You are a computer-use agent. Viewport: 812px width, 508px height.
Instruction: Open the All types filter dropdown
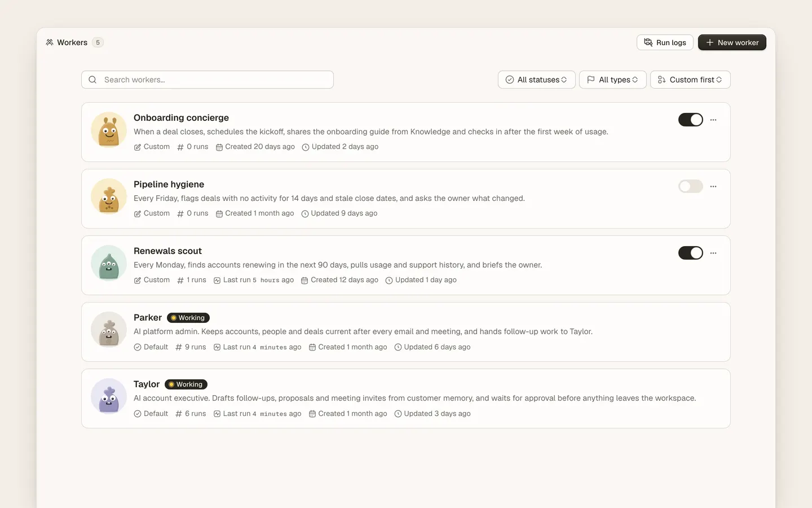tap(613, 80)
